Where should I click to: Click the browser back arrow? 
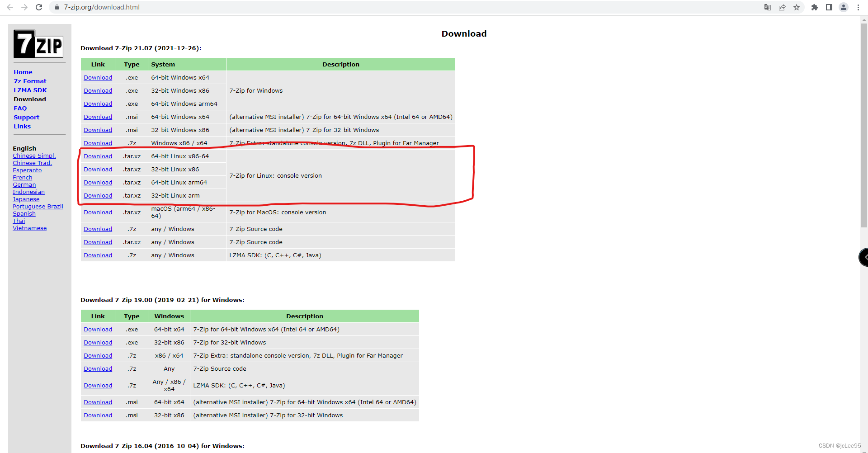10,7
